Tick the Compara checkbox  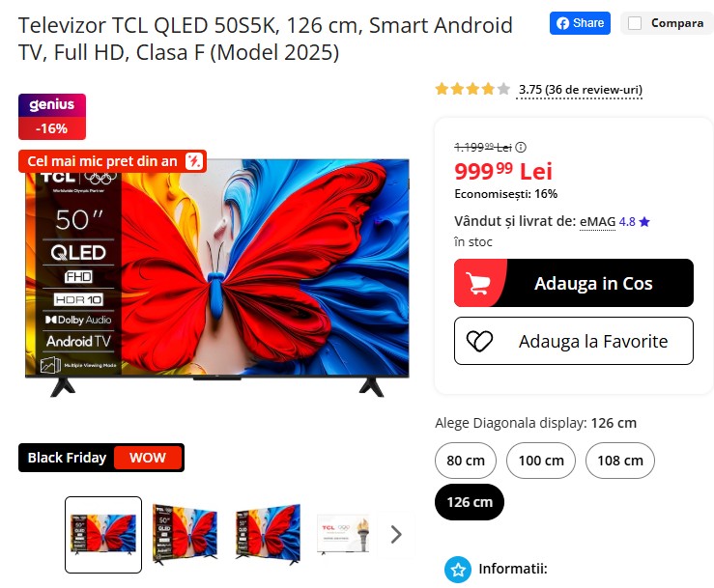635,23
